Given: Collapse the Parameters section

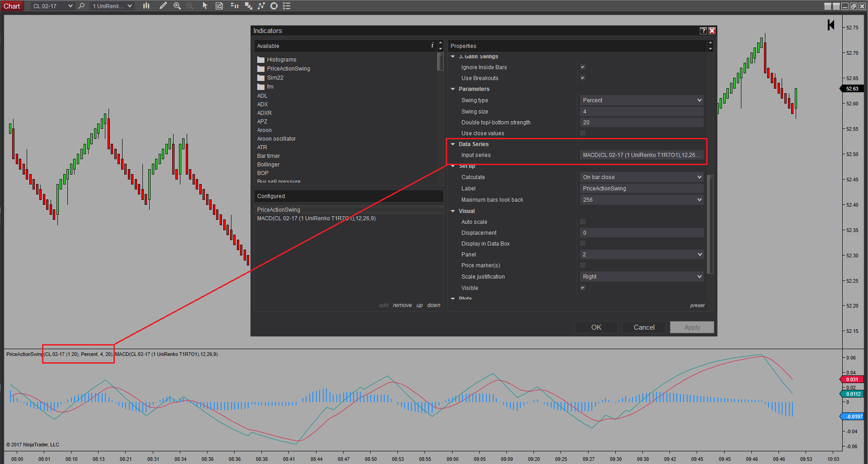Looking at the screenshot, I should [453, 89].
